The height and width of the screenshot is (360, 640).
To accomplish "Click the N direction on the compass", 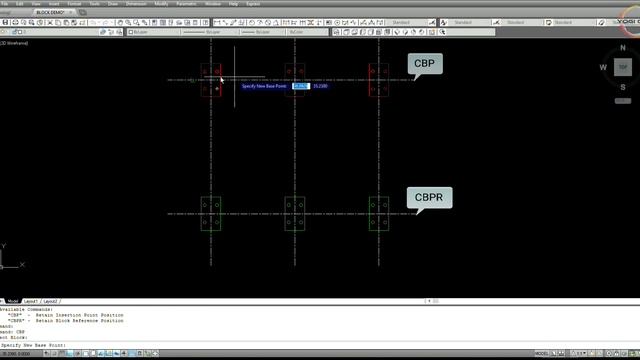I will [623, 48].
